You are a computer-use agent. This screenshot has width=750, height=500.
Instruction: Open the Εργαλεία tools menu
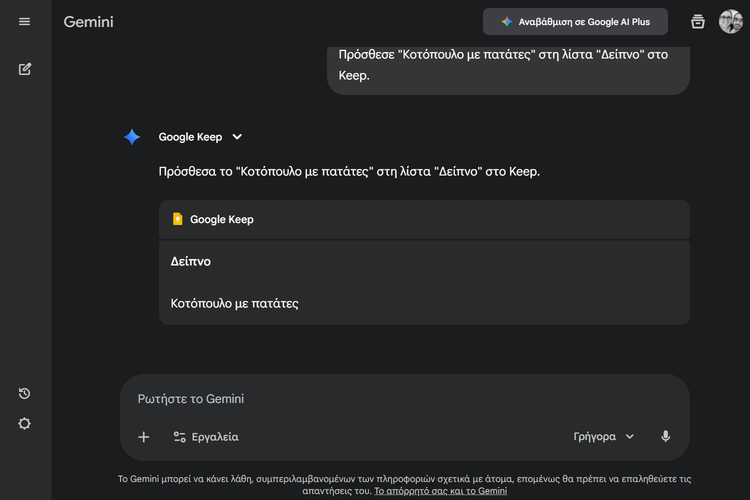coord(206,437)
